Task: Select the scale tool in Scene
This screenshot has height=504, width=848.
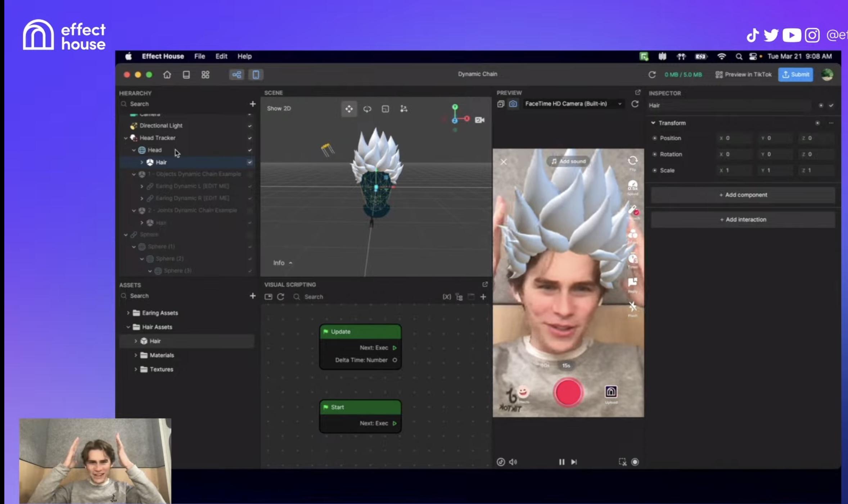Action: [x=385, y=109]
